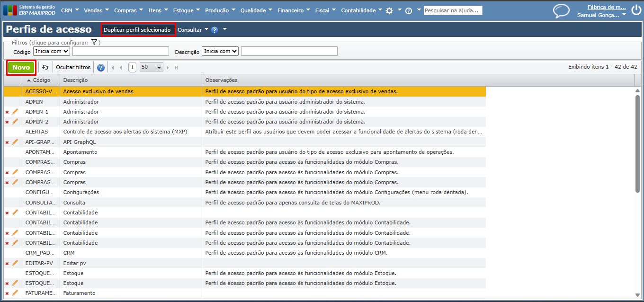The image size is (644, 302).
Task: Click the Descrição filter text field
Action: coord(289,51)
